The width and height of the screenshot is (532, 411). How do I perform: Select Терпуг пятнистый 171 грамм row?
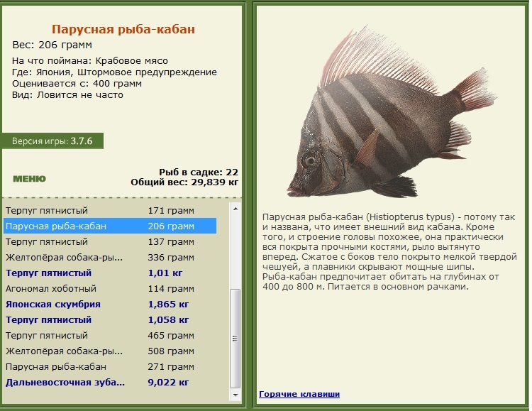pyautogui.click(x=110, y=211)
